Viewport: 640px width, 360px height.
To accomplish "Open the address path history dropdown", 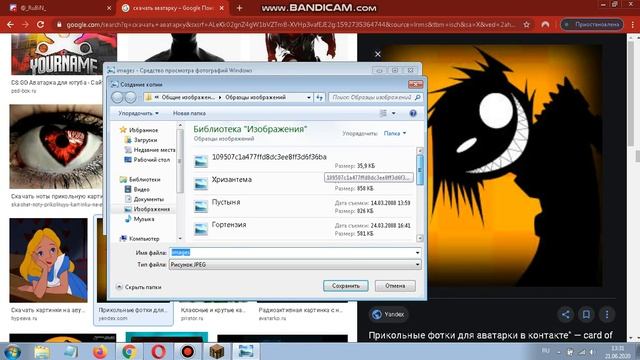I will tap(309, 98).
